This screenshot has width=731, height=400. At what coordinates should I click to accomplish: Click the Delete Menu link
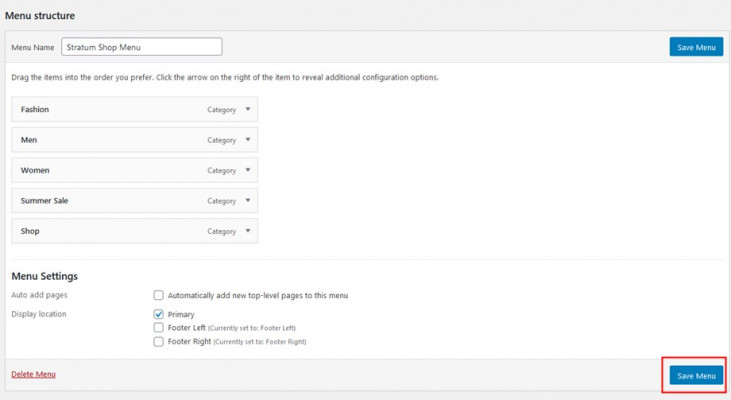point(33,374)
